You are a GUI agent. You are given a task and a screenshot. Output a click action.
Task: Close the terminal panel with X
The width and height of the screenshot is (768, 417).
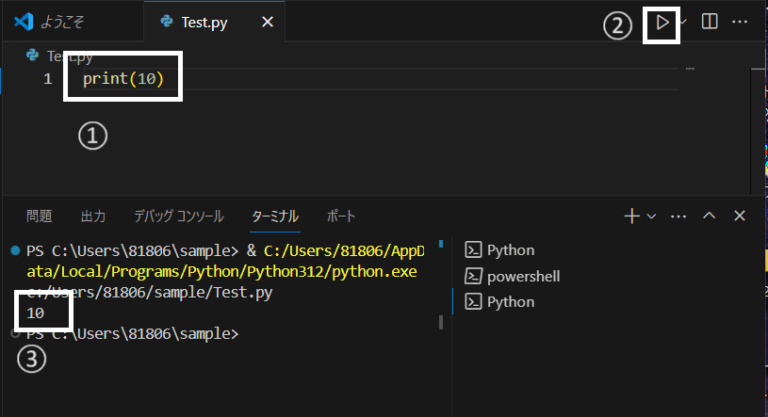tap(740, 216)
